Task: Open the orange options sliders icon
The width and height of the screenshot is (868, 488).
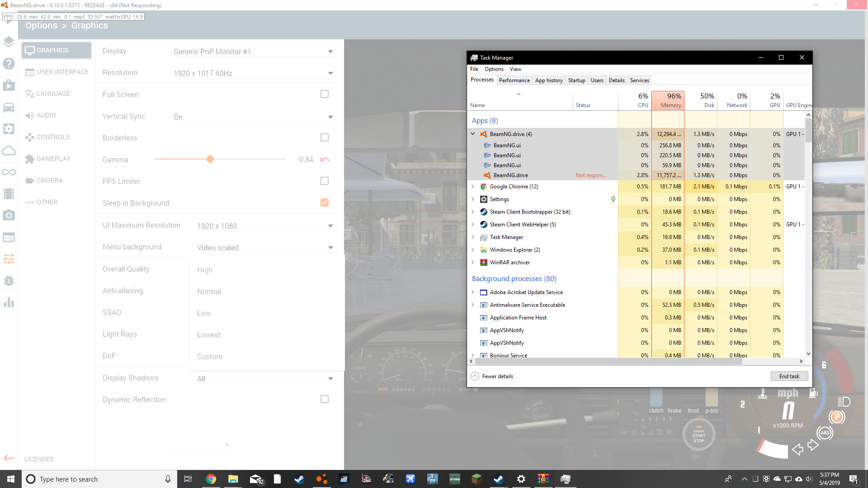Action: 9,259
